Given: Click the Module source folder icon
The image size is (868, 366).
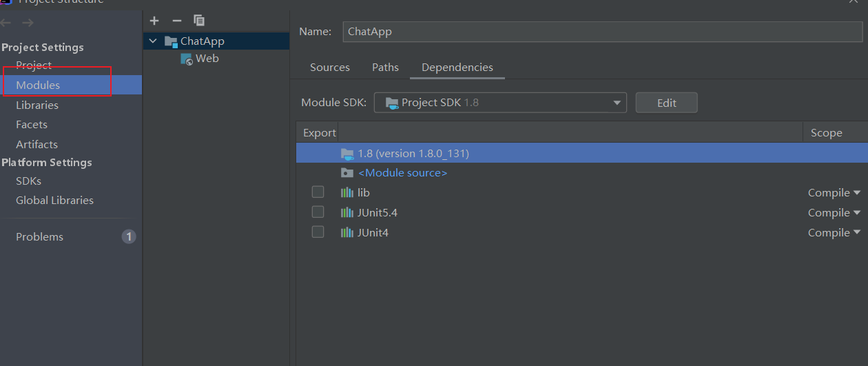Looking at the screenshot, I should (x=347, y=173).
